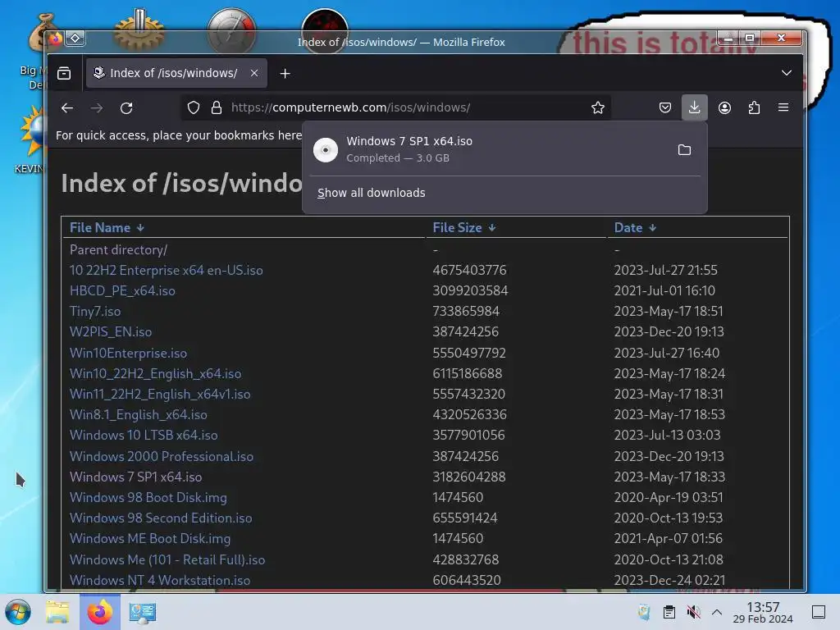This screenshot has height=630, width=840.
Task: Sort the table by File Size
Action: pos(464,228)
